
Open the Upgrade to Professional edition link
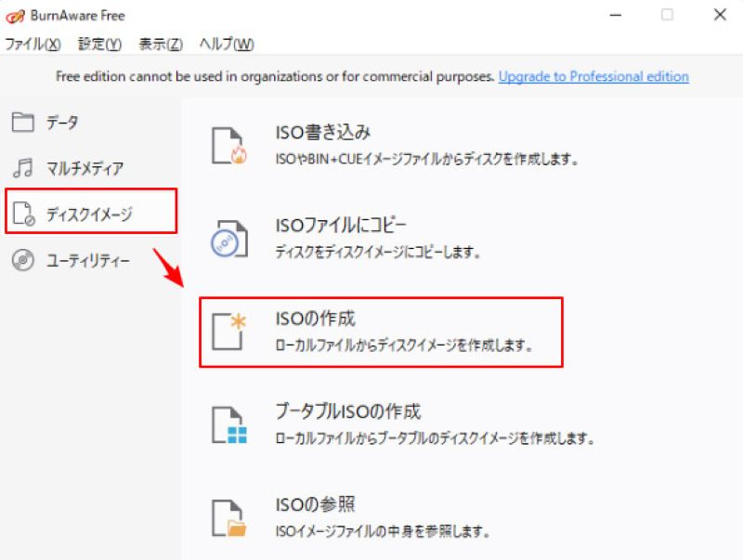pyautogui.click(x=593, y=77)
